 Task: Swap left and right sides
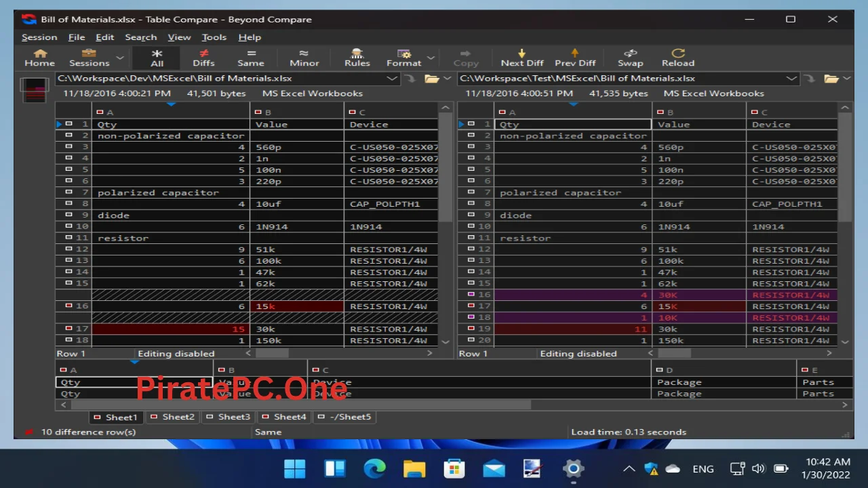[630, 58]
